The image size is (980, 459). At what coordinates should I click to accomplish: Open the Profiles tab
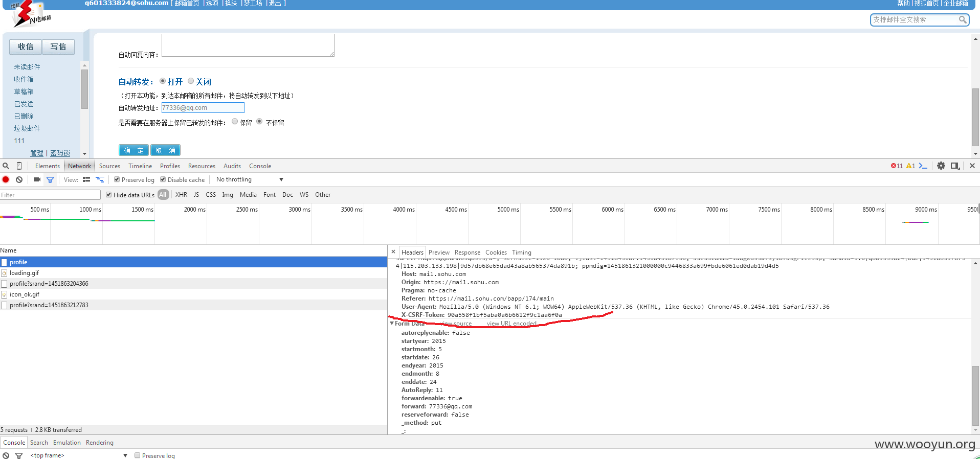click(170, 166)
